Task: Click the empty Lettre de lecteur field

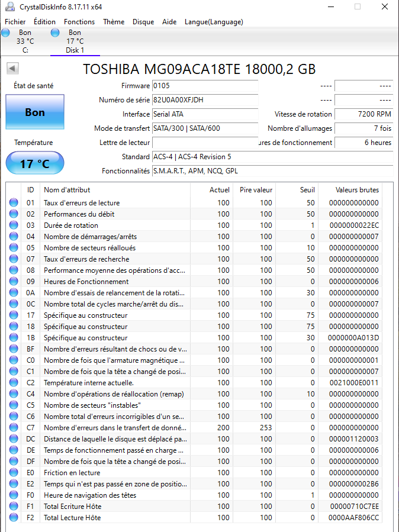Action: (x=205, y=143)
